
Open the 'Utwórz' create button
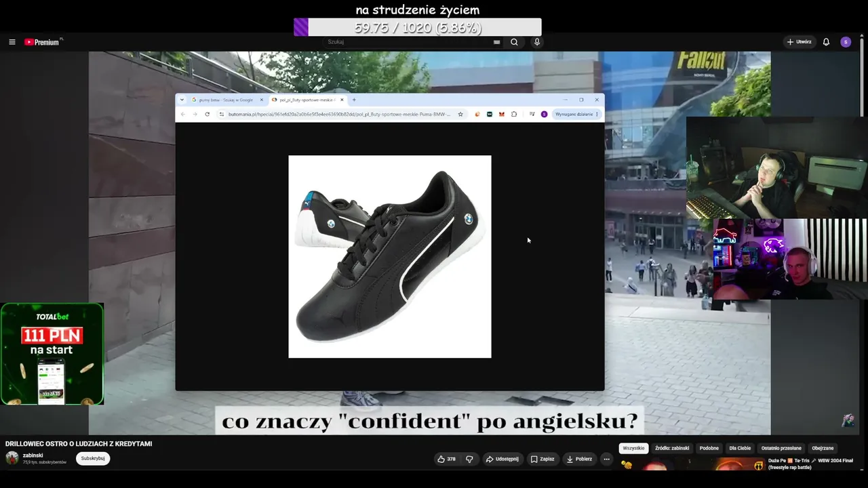coord(800,42)
